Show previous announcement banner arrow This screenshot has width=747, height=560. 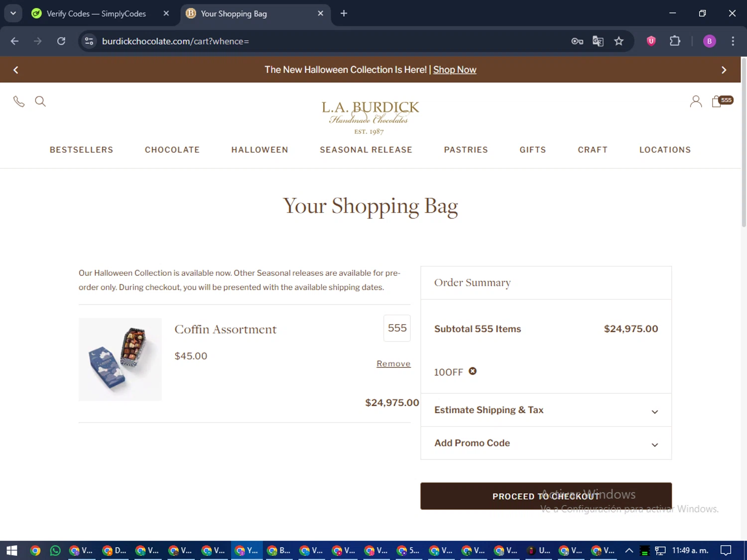[x=16, y=70]
